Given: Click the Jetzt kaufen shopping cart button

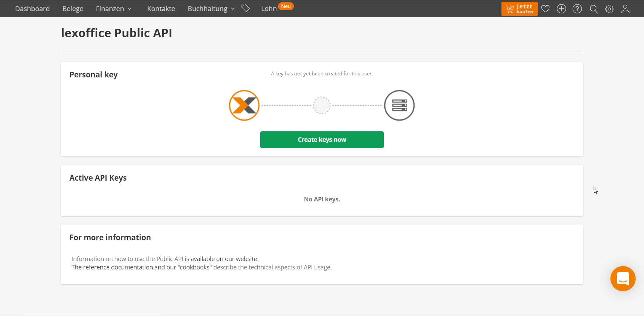Looking at the screenshot, I should 519,9.
